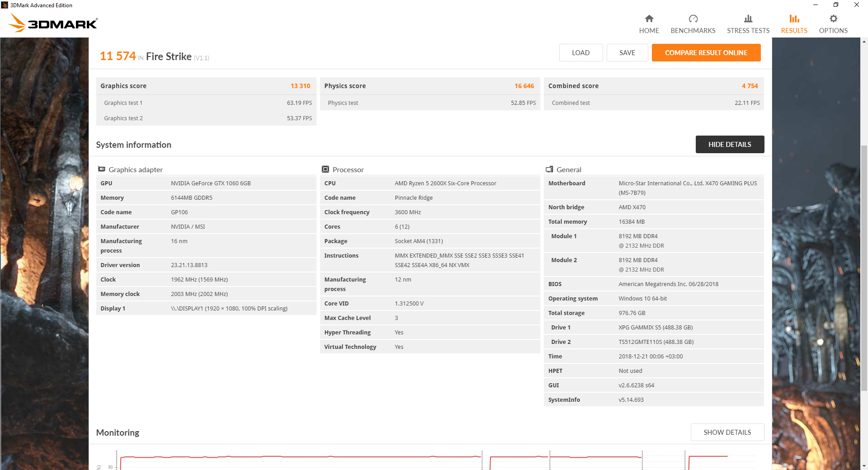Open the Stress Tests icon

pyautogui.click(x=748, y=19)
